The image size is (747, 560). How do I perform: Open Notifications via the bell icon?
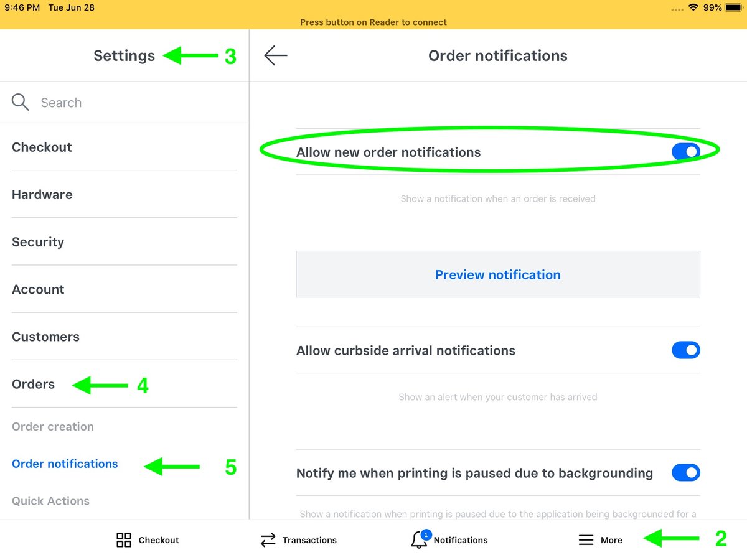click(449, 540)
